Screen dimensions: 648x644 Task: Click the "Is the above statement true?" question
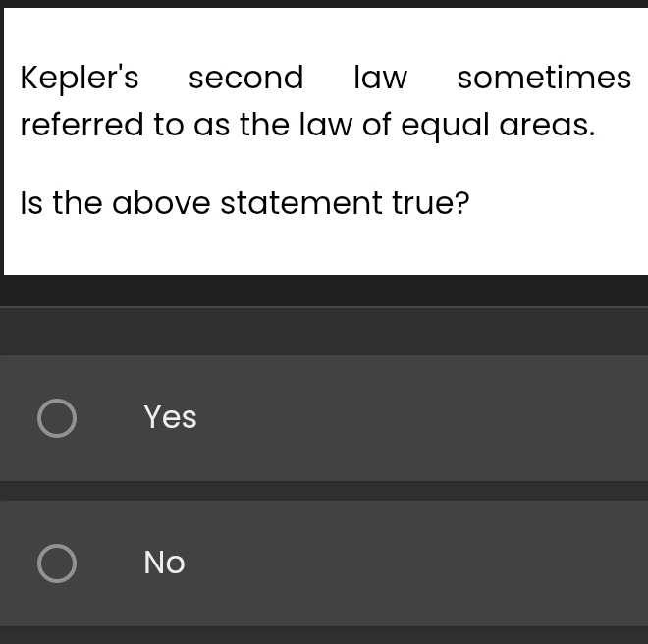tap(244, 203)
